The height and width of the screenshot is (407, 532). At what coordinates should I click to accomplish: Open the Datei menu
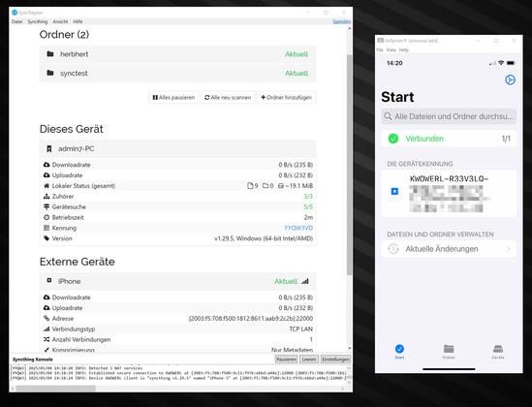(x=16, y=21)
